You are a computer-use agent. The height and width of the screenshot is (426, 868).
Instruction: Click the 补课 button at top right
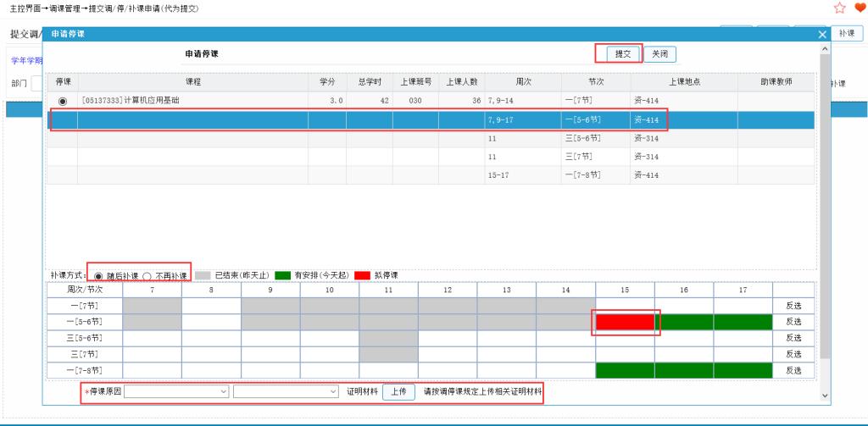(x=844, y=33)
